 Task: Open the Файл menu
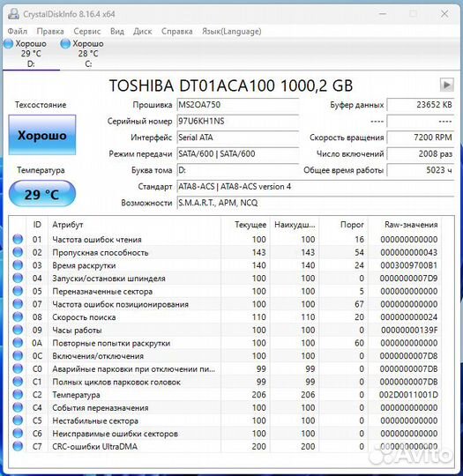(x=18, y=31)
